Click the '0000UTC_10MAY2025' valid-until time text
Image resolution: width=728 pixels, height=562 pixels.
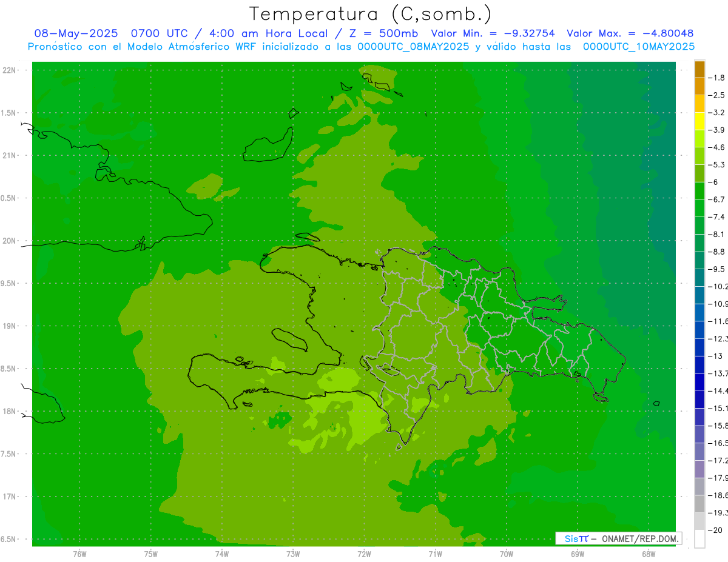639,47
